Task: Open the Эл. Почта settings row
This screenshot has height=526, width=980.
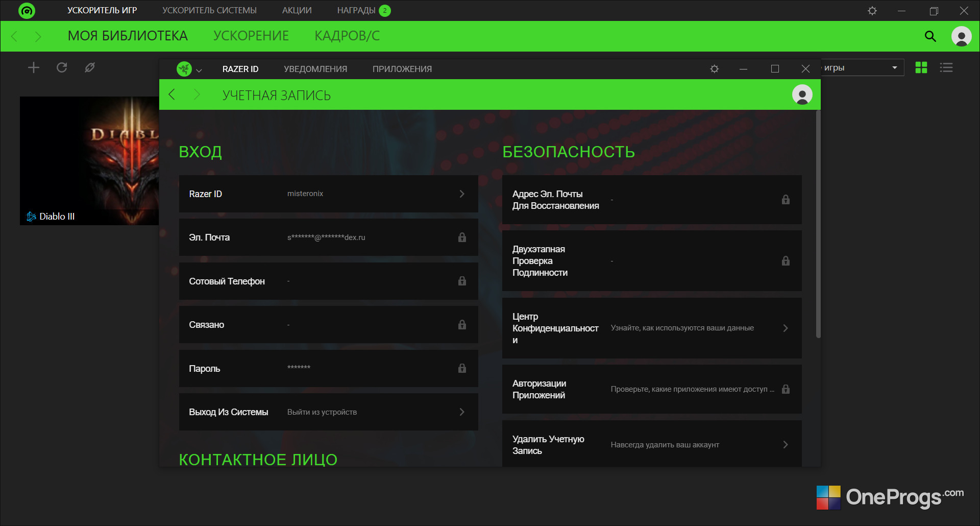Action: (329, 237)
